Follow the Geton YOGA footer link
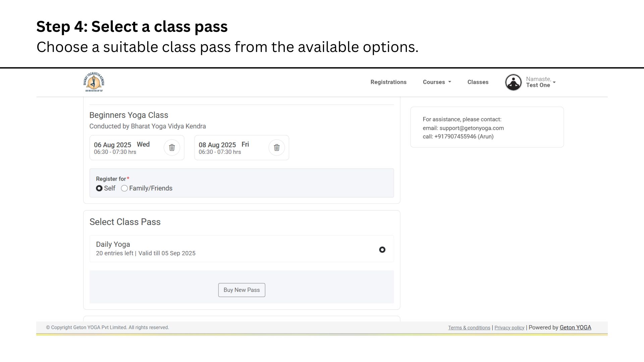The image size is (644, 362). point(575,327)
